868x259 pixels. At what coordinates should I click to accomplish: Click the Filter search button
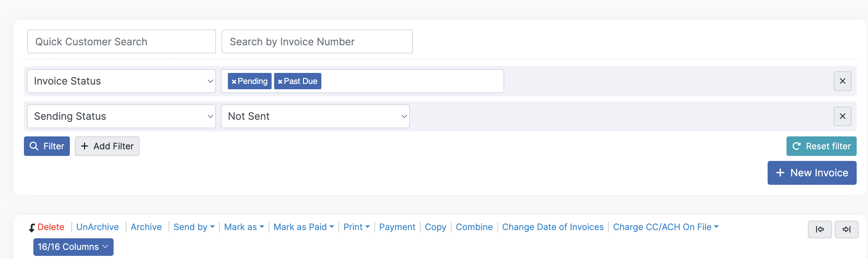pos(47,146)
